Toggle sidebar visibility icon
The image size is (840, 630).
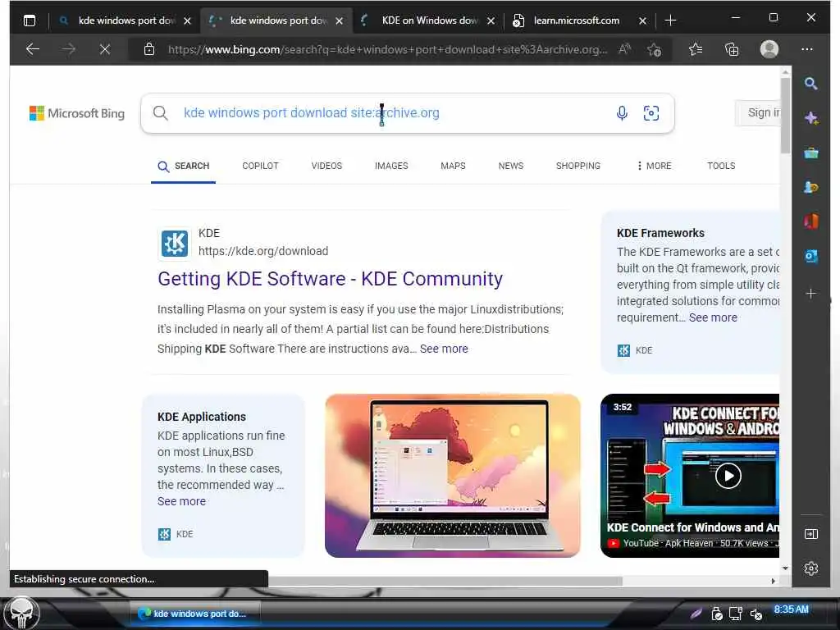coord(811,533)
